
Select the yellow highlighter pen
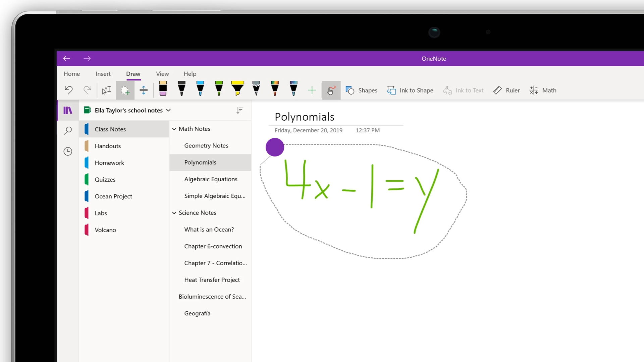click(x=237, y=90)
